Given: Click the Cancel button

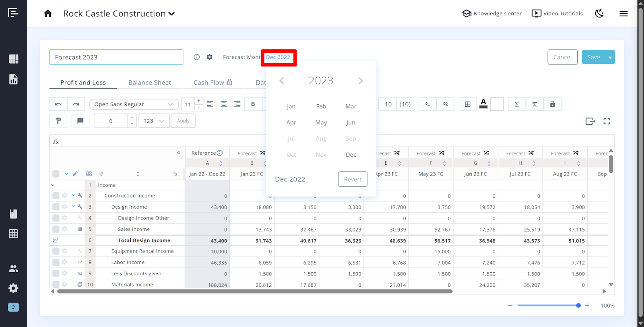Looking at the screenshot, I should 563,57.
